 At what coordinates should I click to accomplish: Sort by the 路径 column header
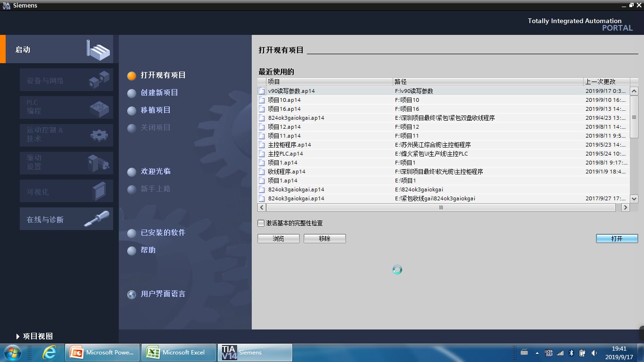coord(488,82)
